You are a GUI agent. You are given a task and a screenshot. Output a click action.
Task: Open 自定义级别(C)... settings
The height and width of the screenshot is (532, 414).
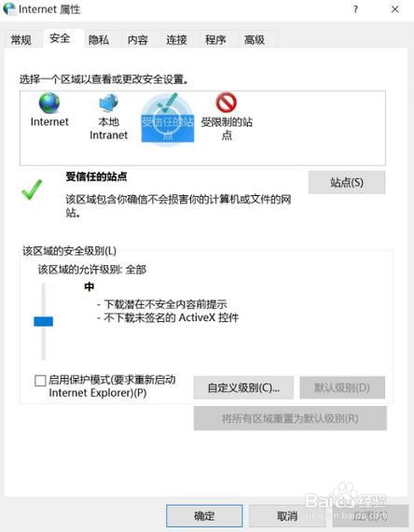(243, 387)
